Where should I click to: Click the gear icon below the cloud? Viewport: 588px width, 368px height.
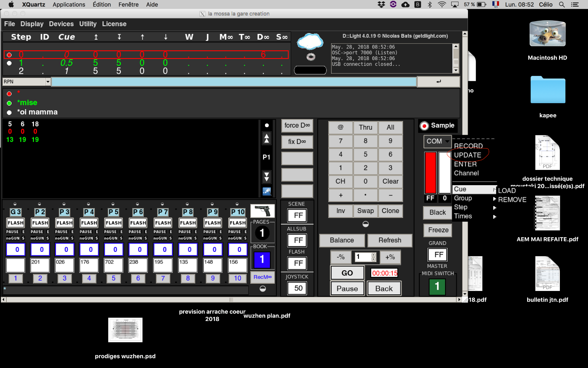(311, 57)
